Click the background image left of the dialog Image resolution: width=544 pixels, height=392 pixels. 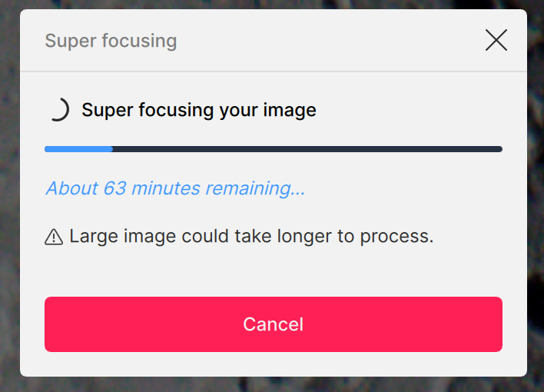[9, 192]
